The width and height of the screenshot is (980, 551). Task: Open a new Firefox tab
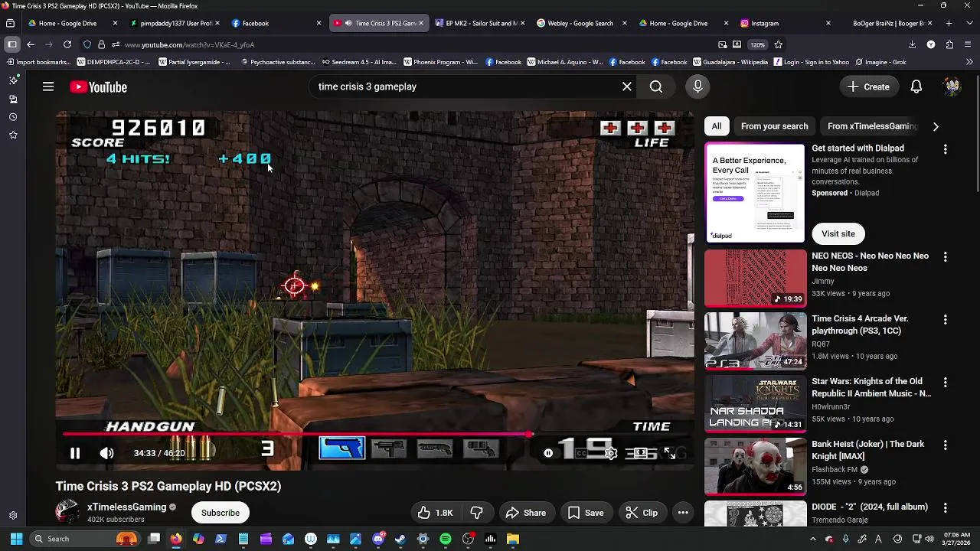pos(949,23)
